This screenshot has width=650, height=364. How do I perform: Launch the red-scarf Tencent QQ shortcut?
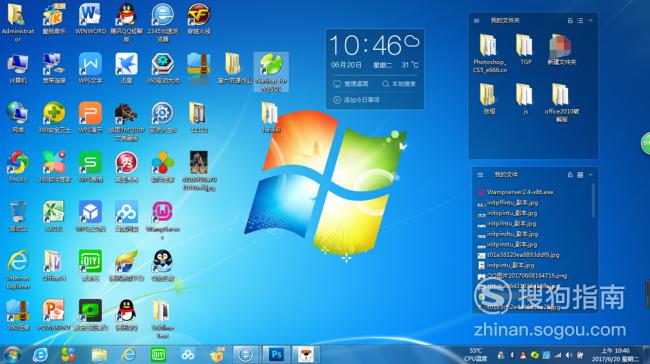(x=126, y=315)
